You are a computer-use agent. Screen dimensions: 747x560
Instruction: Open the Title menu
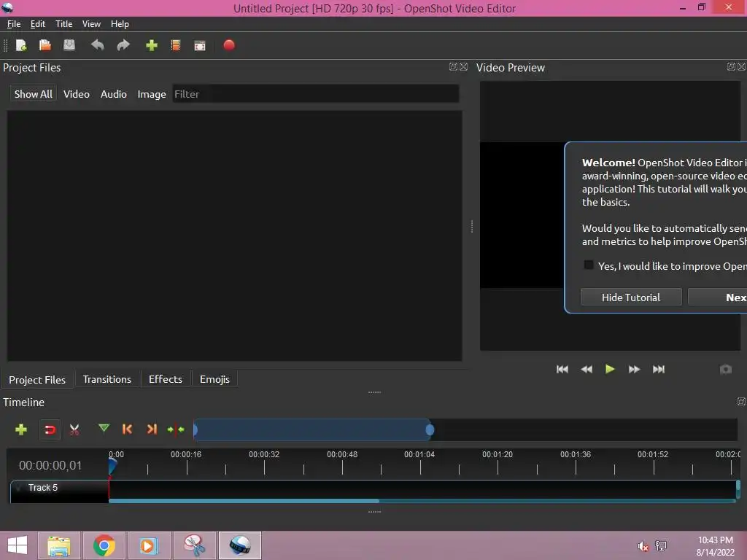64,24
